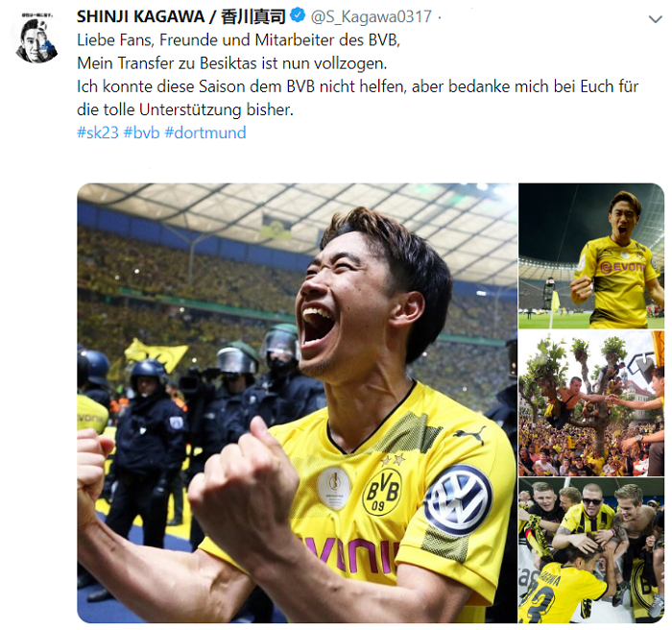Open the photo of fans climbing trees

(591, 403)
